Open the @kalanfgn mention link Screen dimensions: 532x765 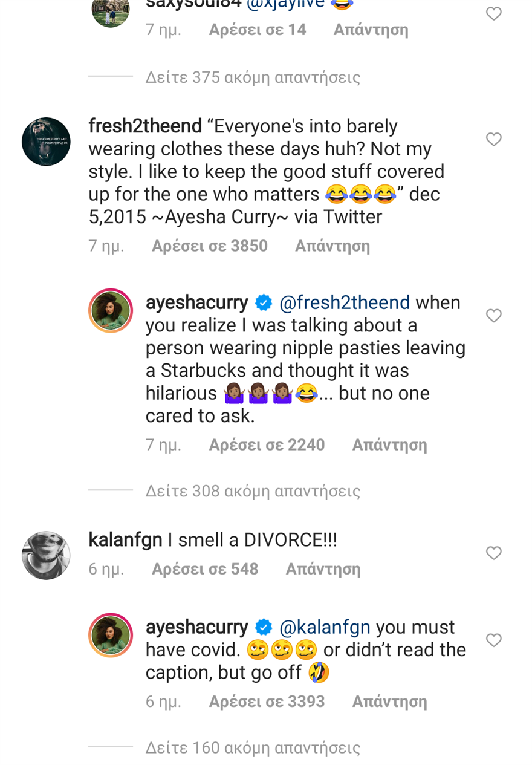[325, 627]
